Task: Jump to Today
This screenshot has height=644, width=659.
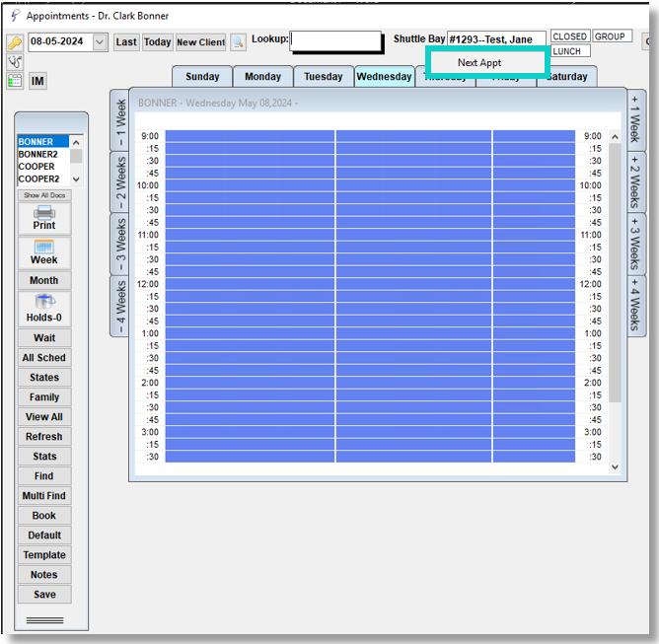Action: (x=157, y=42)
